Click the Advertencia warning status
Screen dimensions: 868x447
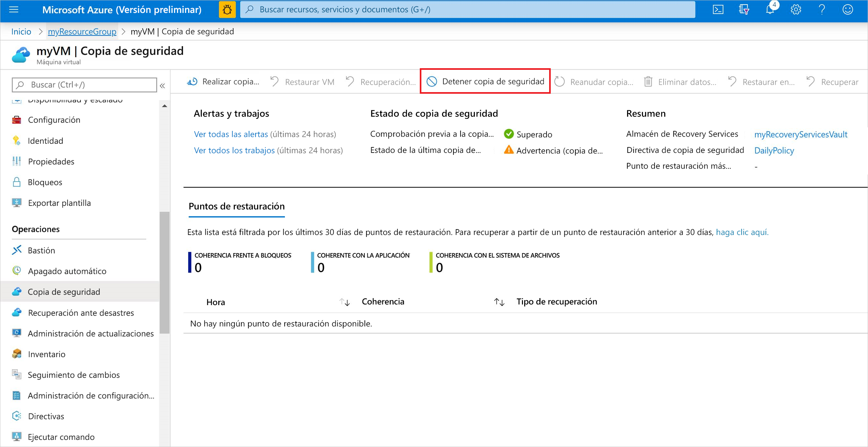pos(553,150)
